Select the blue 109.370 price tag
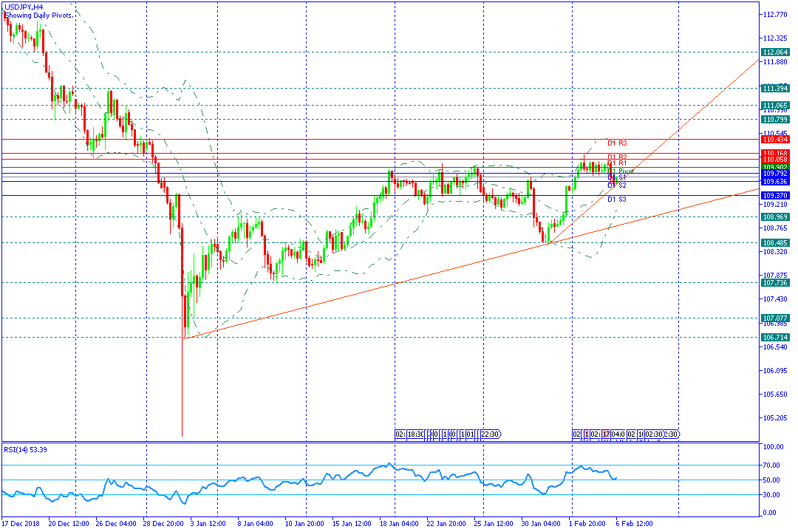The image size is (798, 532). [x=775, y=195]
